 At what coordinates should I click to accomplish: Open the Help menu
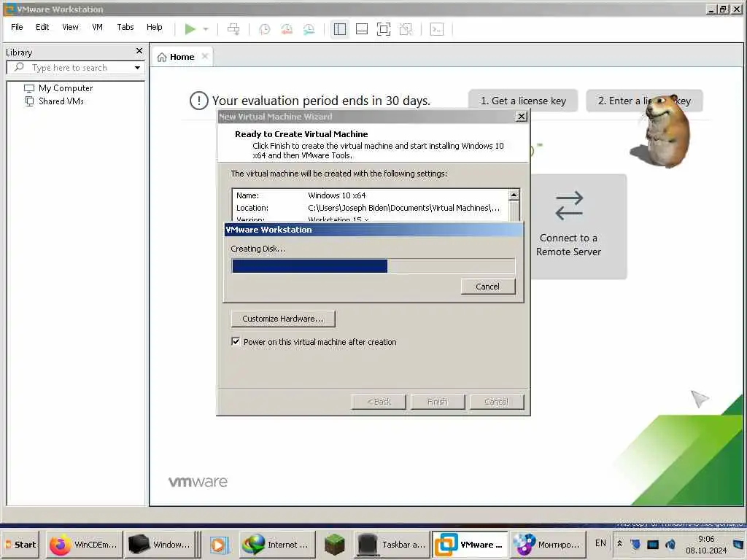[x=155, y=27]
